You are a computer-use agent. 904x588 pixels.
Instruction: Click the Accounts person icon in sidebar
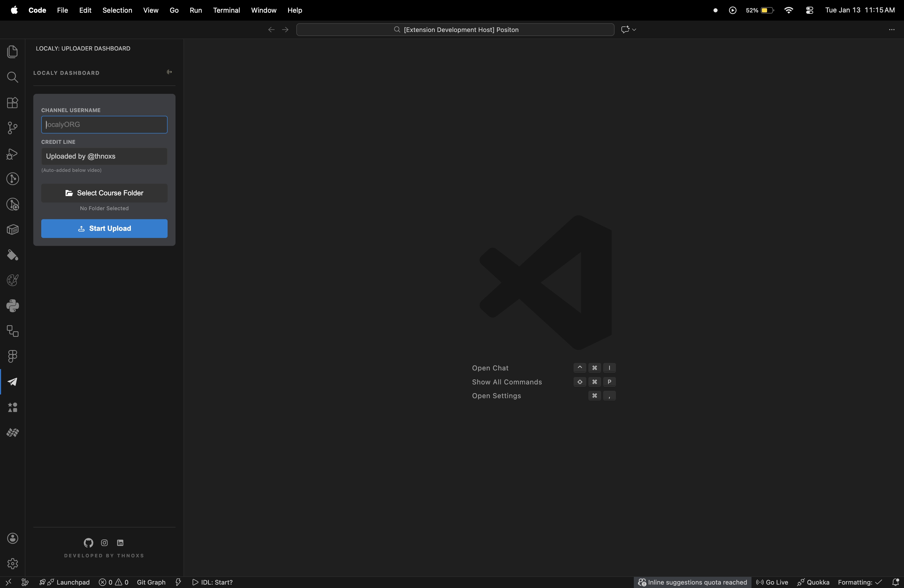click(x=12, y=538)
